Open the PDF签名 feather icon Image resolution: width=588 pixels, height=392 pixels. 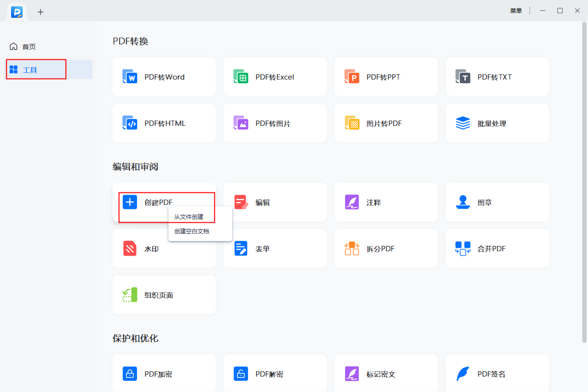[463, 374]
